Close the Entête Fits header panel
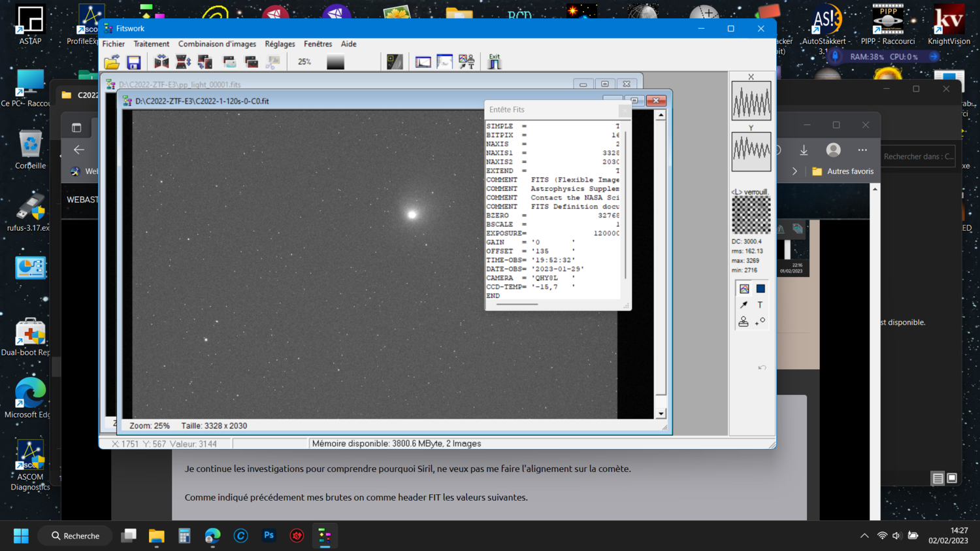 pos(624,110)
